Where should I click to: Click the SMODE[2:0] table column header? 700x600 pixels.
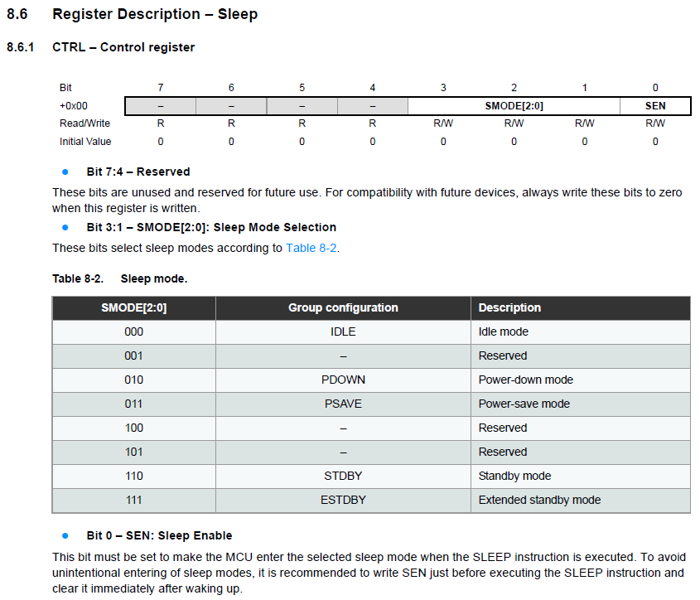coord(134,307)
